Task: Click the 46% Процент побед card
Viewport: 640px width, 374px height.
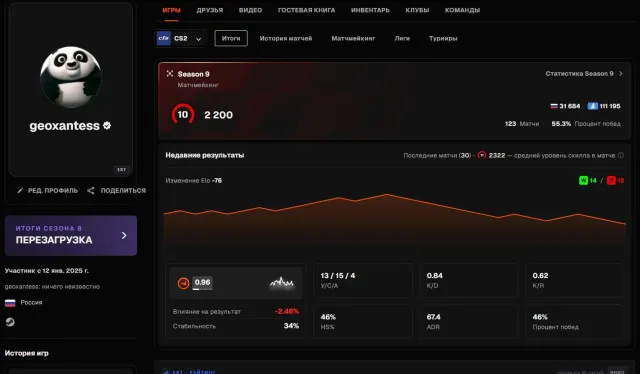Action: tap(574, 321)
